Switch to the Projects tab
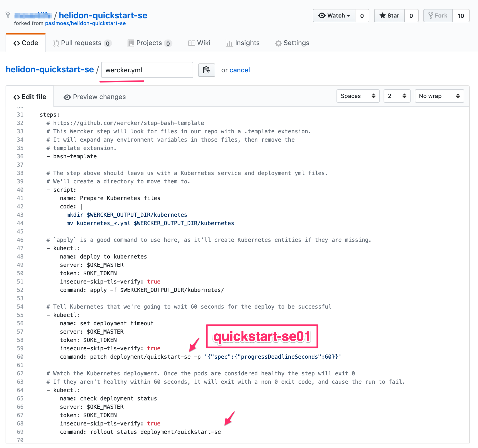The image size is (478, 448). coord(150,43)
